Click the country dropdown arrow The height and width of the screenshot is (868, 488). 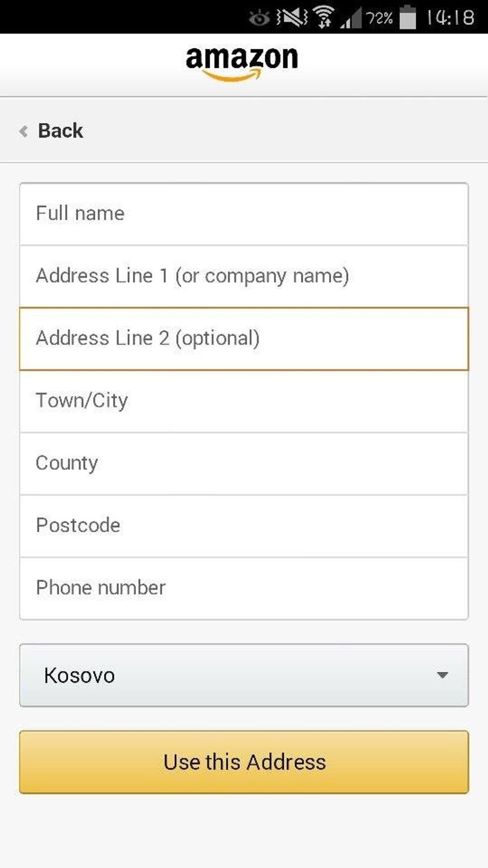click(x=442, y=676)
